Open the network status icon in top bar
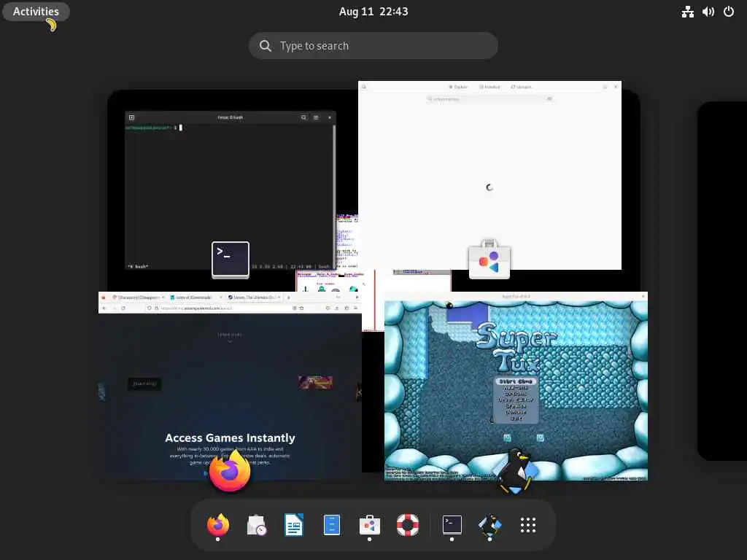 click(687, 12)
